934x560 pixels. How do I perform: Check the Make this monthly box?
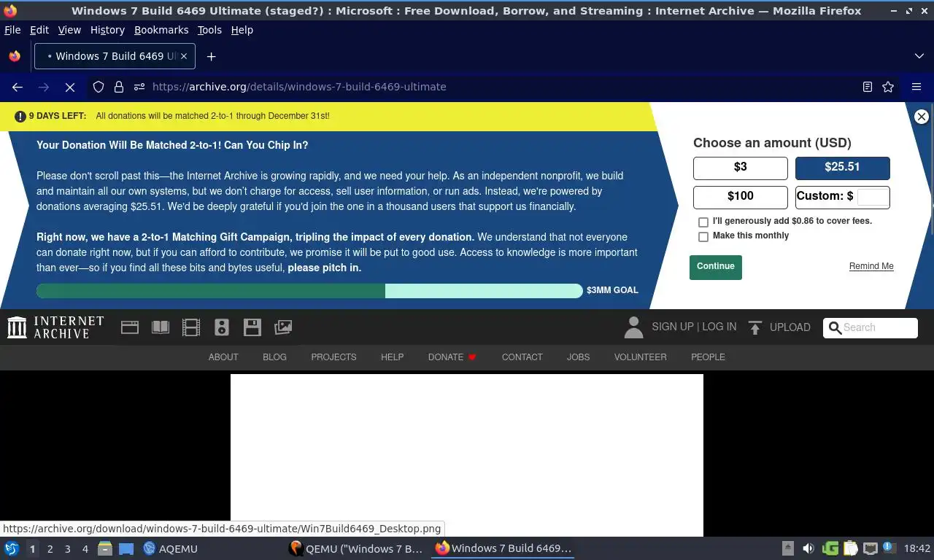[x=703, y=236]
